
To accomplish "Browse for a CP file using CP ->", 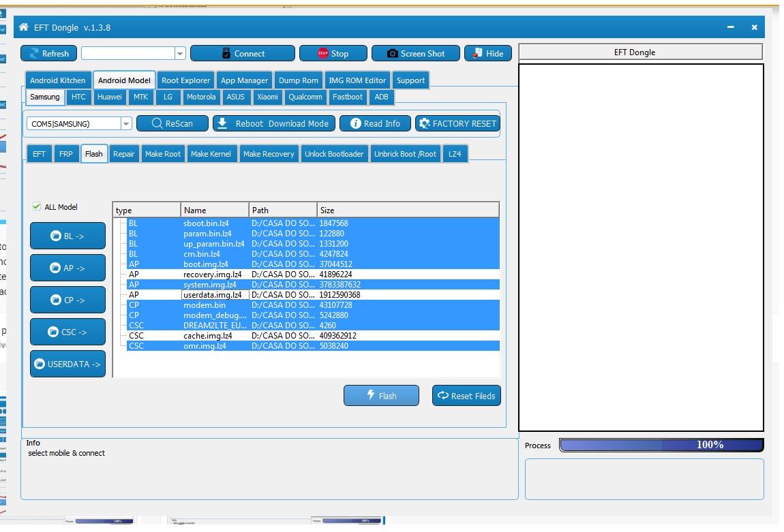I will [67, 300].
